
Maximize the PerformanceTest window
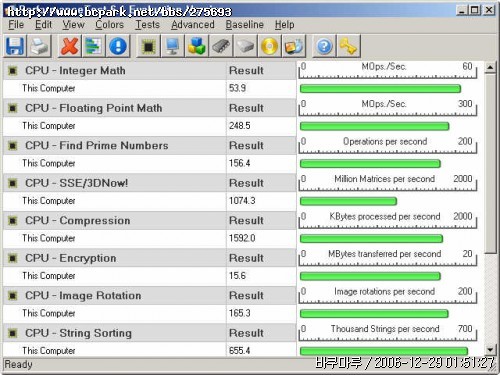(474, 10)
